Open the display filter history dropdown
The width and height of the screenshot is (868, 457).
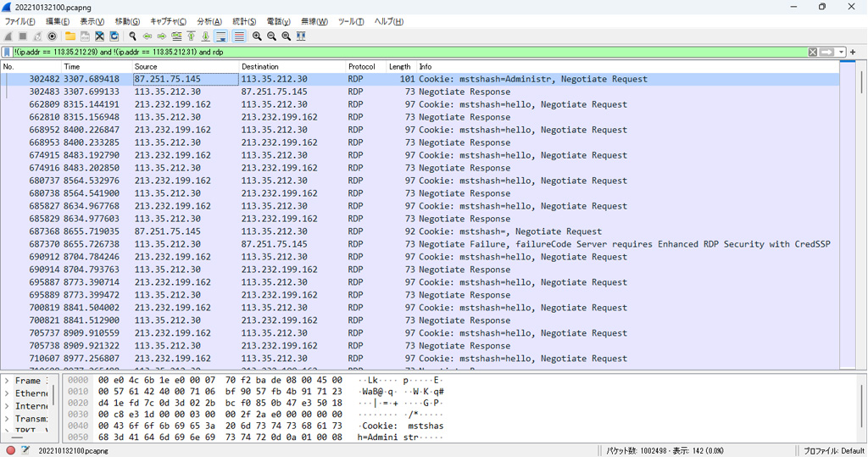click(841, 52)
